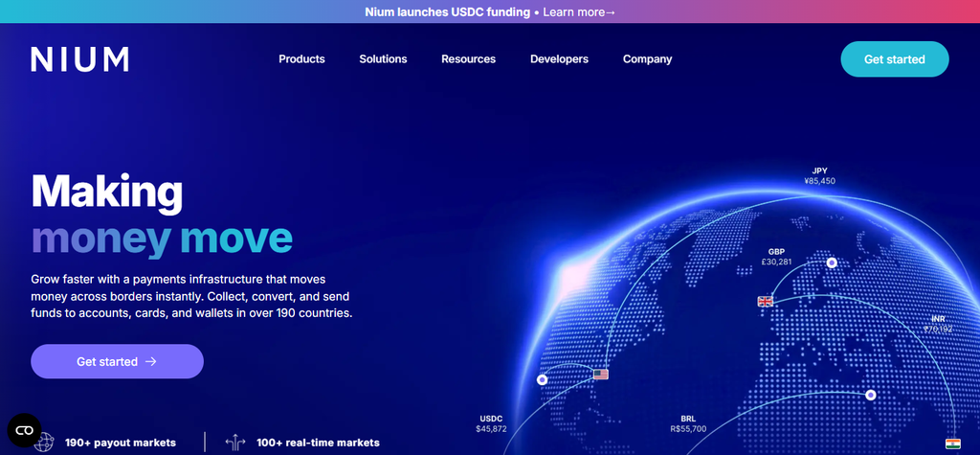
Task: Click the white marker dot near USDC
Action: (x=542, y=380)
